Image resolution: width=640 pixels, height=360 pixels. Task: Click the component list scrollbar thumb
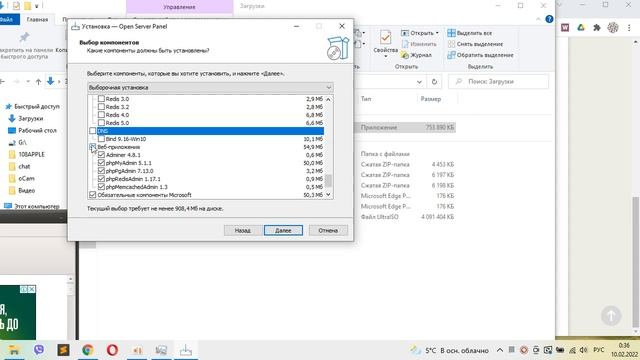tap(329, 180)
